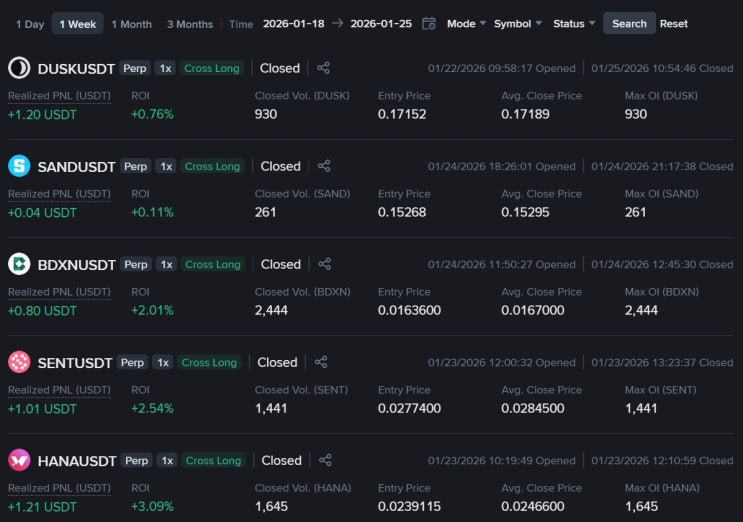Share the HANAUSDT closed position
743x522 pixels.
coord(325,460)
